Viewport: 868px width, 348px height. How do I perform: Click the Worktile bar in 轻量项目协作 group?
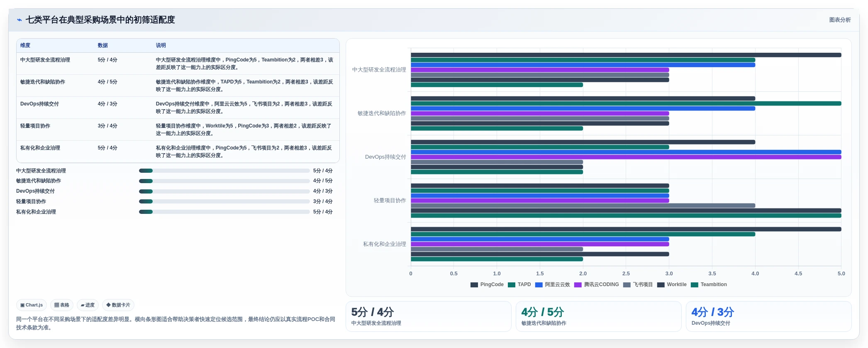pyautogui.click(x=626, y=211)
